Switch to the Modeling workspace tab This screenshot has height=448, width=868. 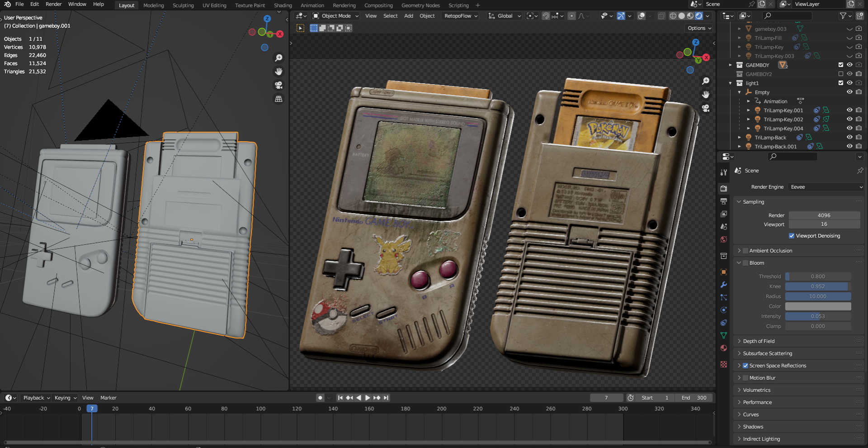pos(154,5)
